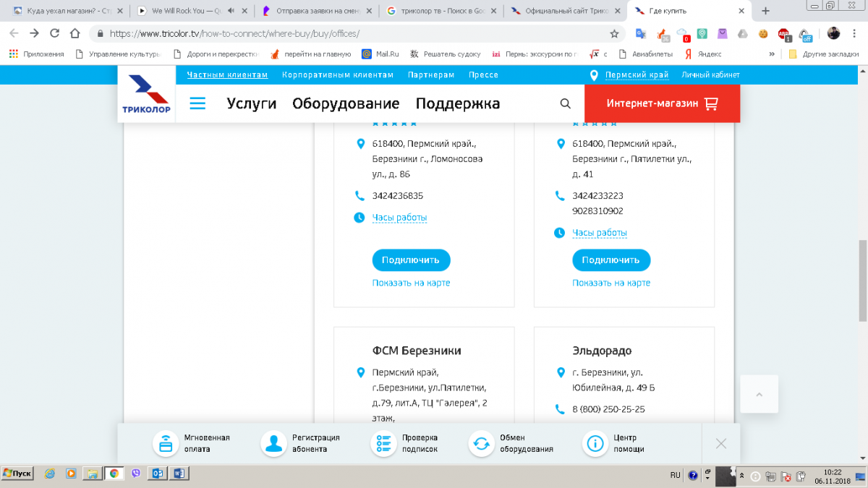Viewport: 868px width, 488px height.
Task: Open Регистрация абонента quick action
Action: point(274,443)
